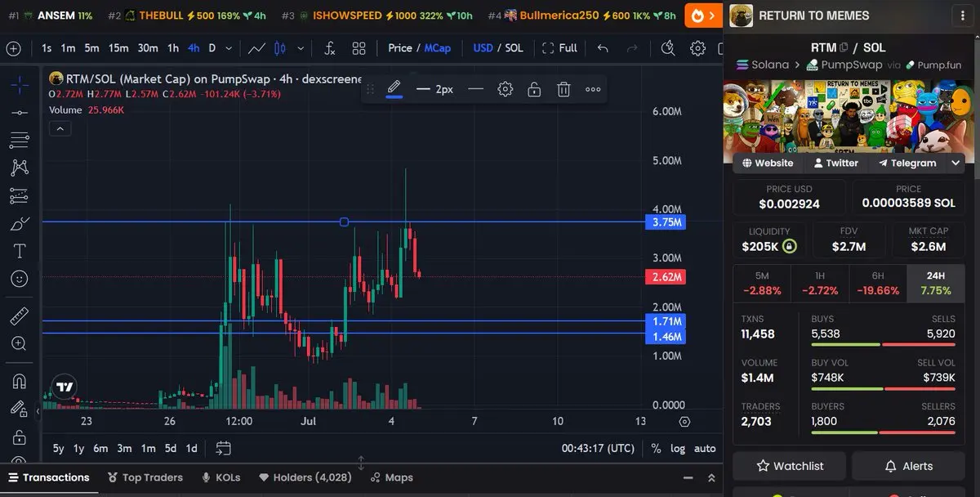Collapse the indicator legend arrow
Image resolution: width=980 pixels, height=497 pixels.
60,128
